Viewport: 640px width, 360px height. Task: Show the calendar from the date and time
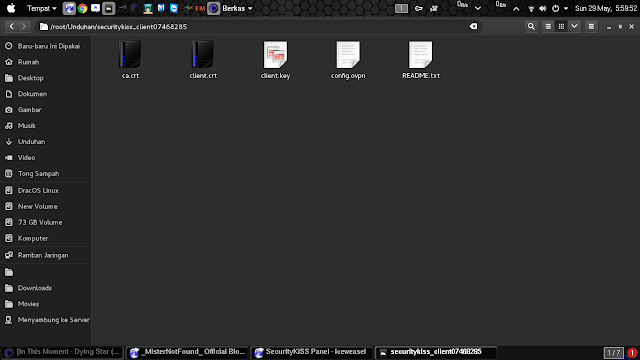coord(606,8)
